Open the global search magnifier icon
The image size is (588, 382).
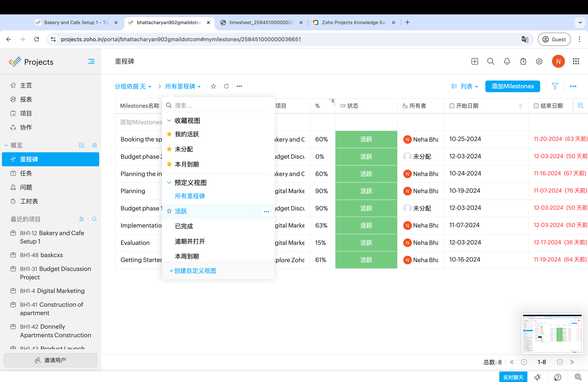pyautogui.click(x=491, y=61)
